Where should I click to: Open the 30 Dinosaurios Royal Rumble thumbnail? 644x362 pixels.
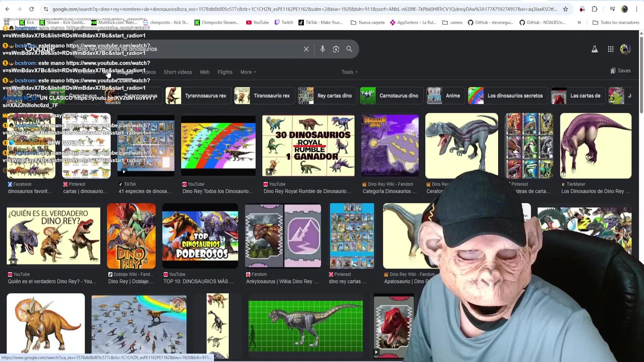pos(308,146)
